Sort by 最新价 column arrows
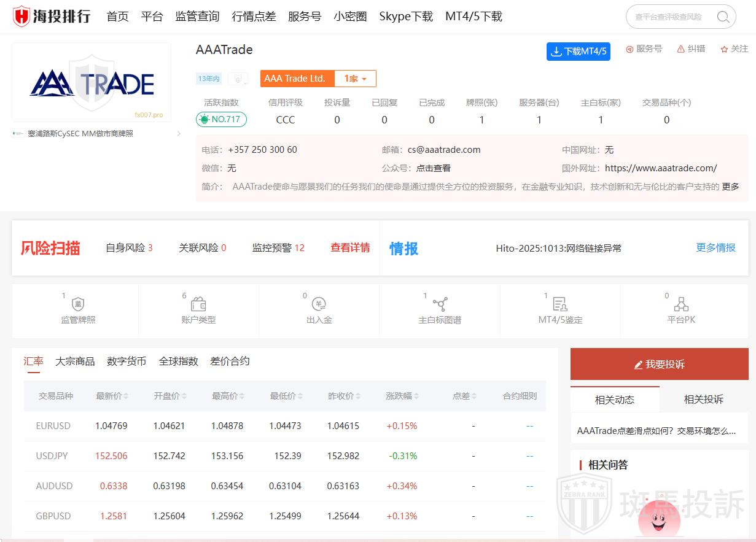Viewport: 756px width, 542px height. [126, 397]
